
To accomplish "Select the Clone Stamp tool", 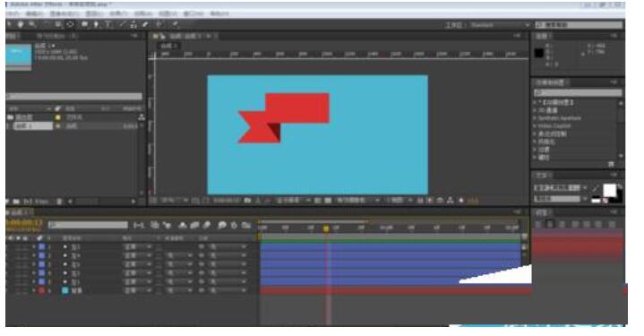I will (x=133, y=25).
